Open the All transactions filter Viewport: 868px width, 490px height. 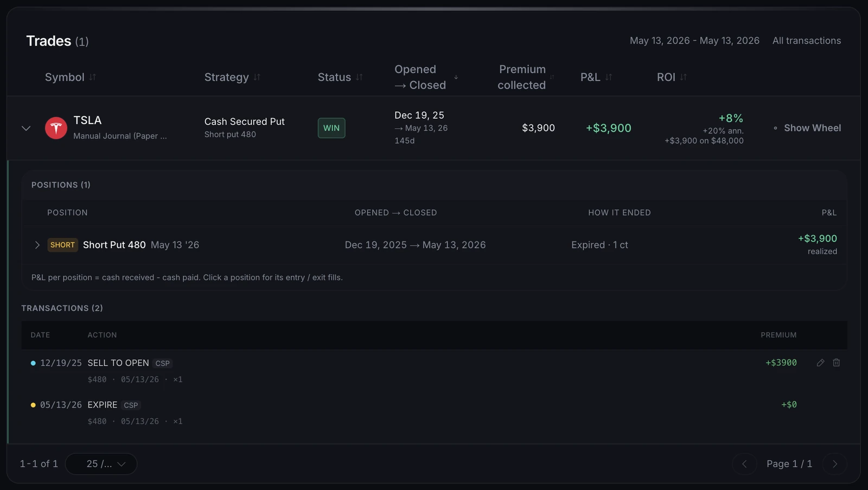(807, 41)
